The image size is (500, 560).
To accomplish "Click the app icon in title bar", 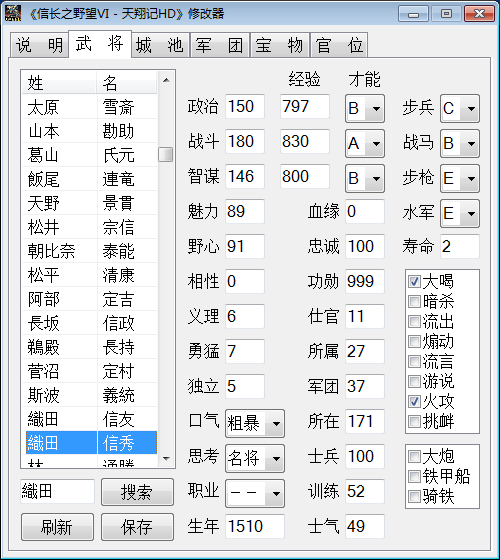I will click(13, 14).
